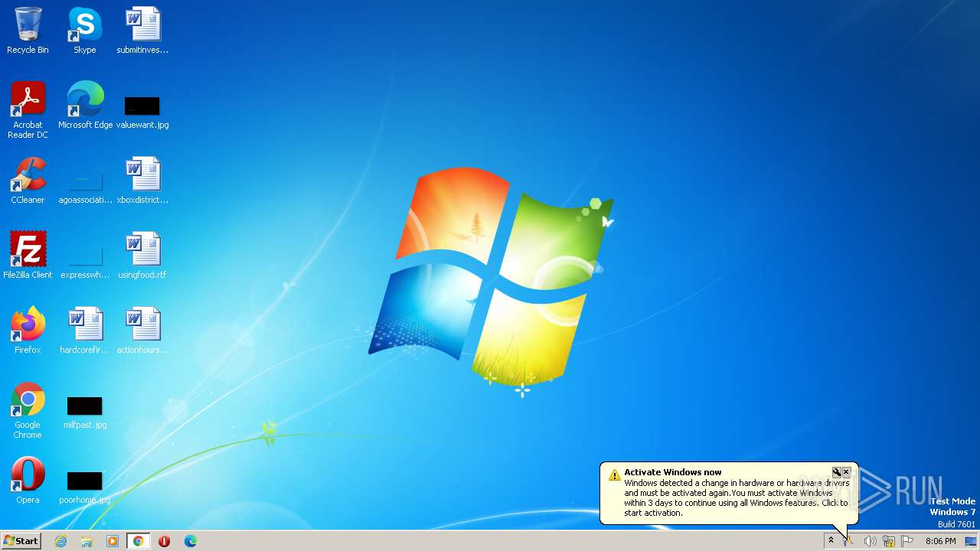Show hidden tray icons

pyautogui.click(x=831, y=541)
